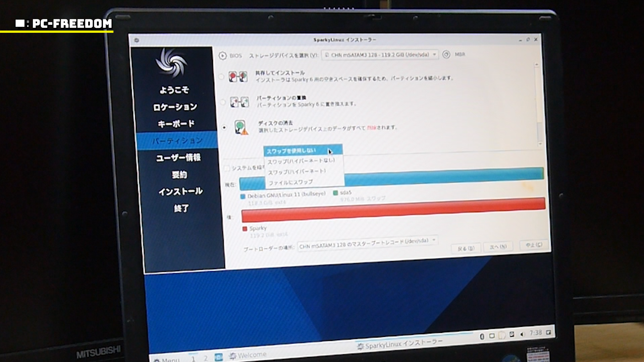644x362 pixels.
Task: Select the install alongside radio button
Action: coord(221,77)
